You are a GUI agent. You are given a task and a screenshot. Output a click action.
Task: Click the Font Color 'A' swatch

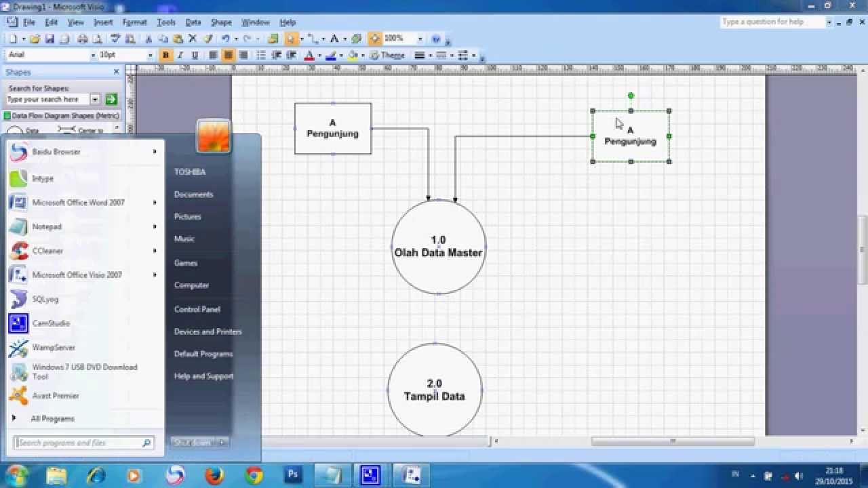(x=309, y=55)
